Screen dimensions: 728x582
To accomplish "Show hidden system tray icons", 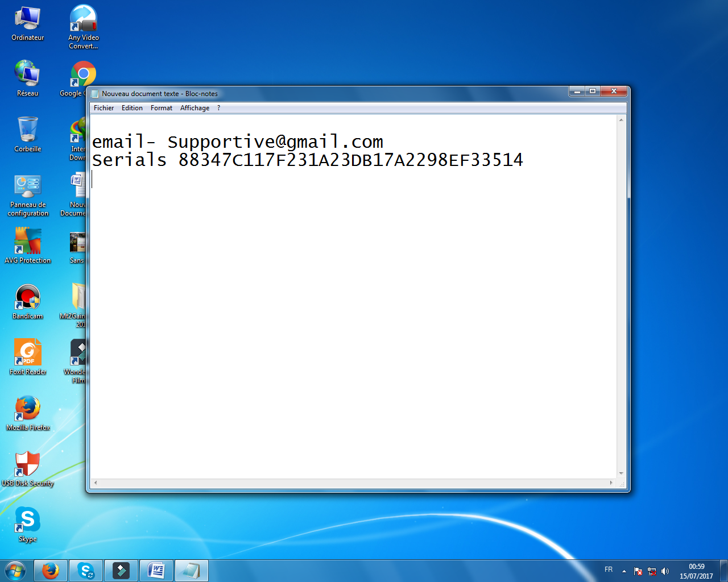I will point(624,571).
